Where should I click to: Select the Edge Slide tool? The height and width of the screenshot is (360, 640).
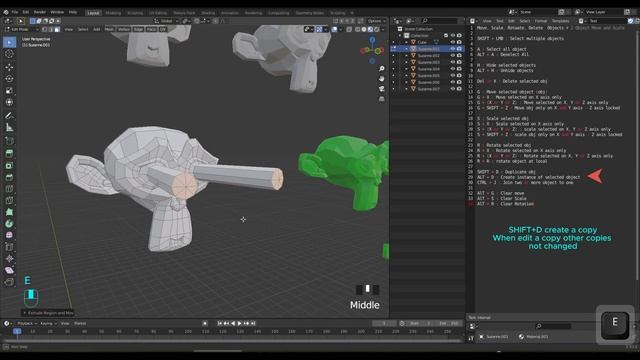9,247
